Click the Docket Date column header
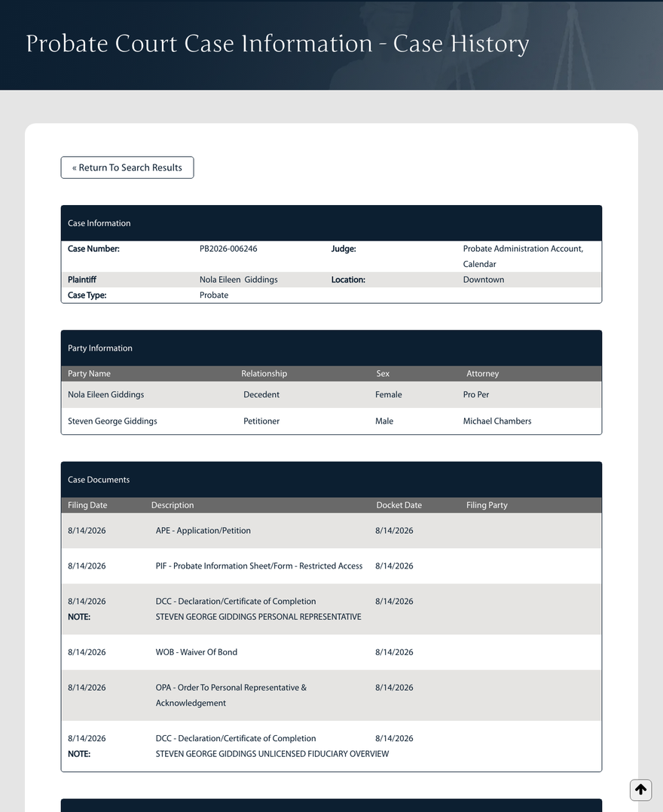Image resolution: width=663 pixels, height=812 pixels. pos(399,505)
